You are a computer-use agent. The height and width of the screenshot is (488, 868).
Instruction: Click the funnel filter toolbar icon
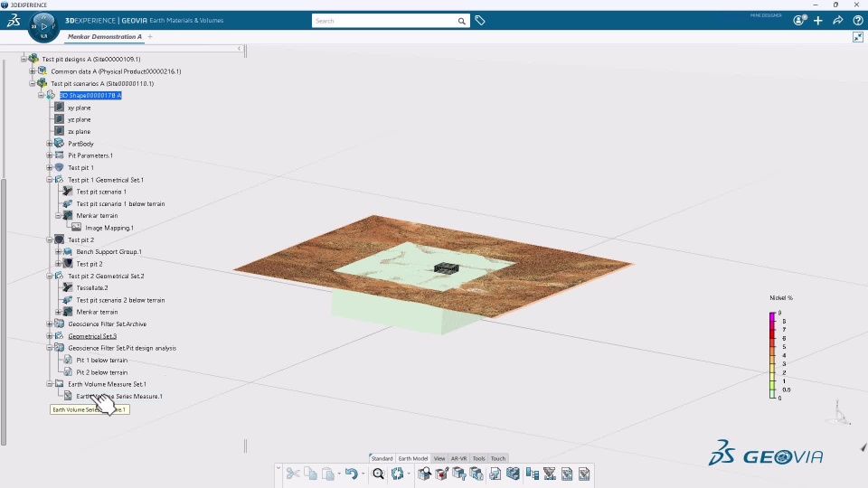(549, 474)
